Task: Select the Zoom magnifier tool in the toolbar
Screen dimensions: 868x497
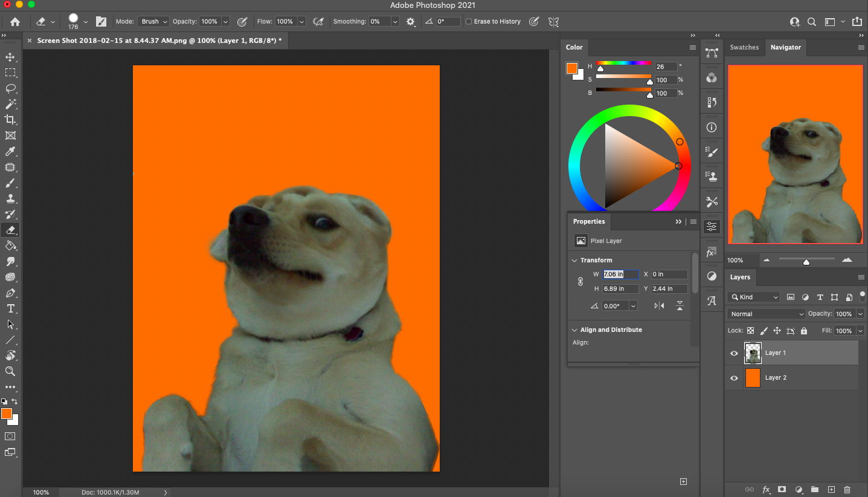Action: [x=10, y=371]
